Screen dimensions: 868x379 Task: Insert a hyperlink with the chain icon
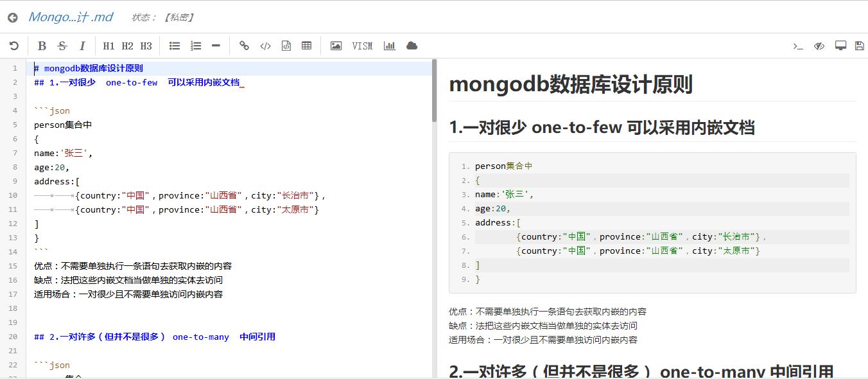point(244,46)
